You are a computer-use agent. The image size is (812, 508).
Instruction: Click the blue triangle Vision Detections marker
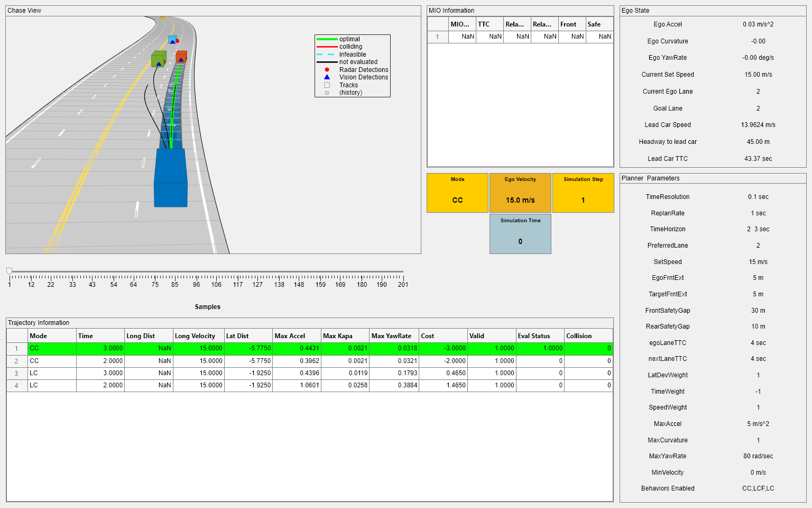pyautogui.click(x=327, y=77)
